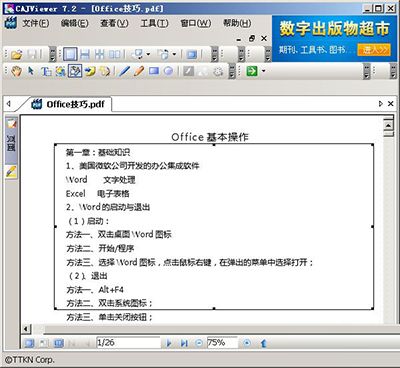Select the image selection tool
400x368 pixels.
pyautogui.click(x=60, y=71)
